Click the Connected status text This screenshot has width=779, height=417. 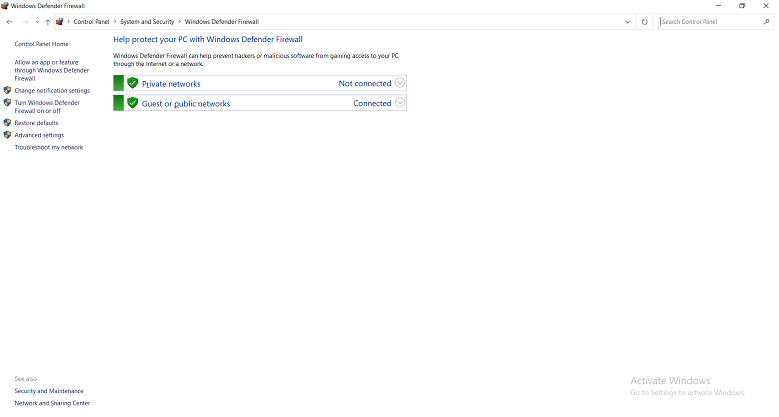pyautogui.click(x=372, y=103)
